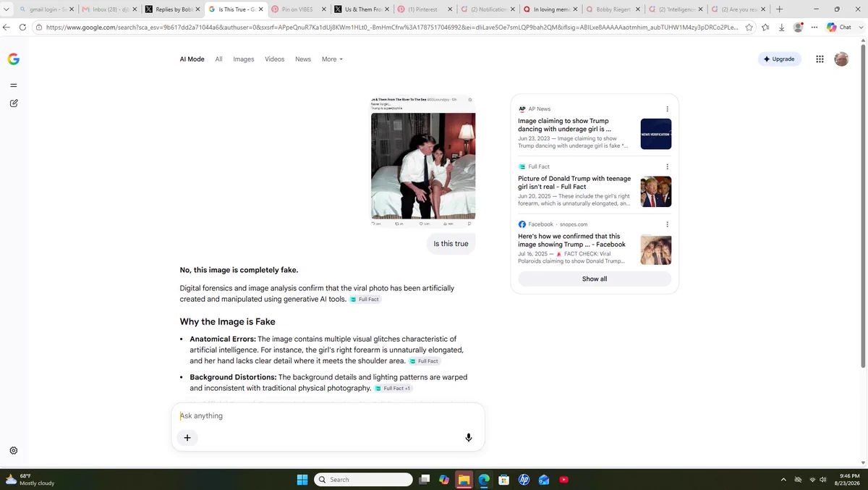The height and width of the screenshot is (490, 868).
Task: Open browser settings three-dot menu
Action: click(814, 27)
